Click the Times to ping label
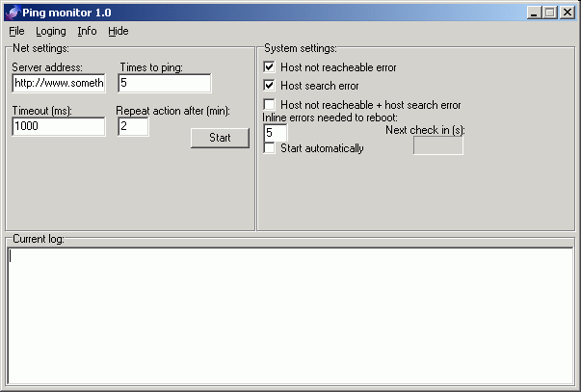Viewport: 581px width, 392px height. (x=151, y=67)
